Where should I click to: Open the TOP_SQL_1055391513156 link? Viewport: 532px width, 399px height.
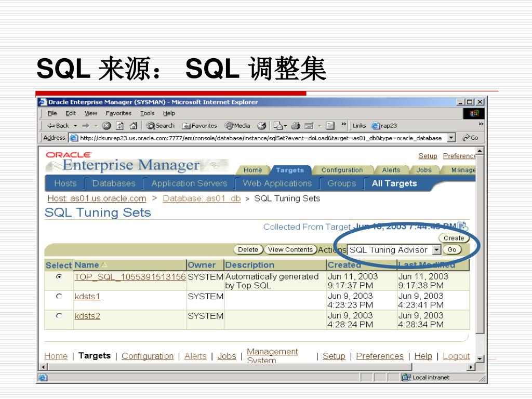(130, 277)
